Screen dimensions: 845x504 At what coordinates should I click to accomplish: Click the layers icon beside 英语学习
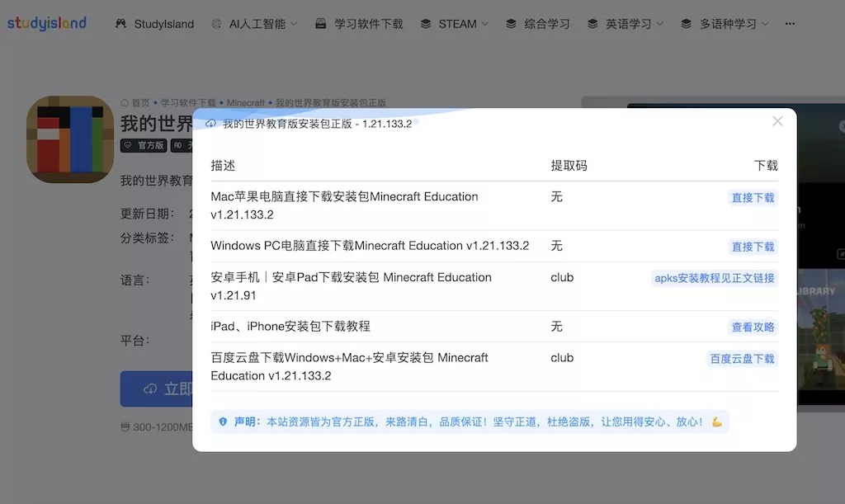click(x=592, y=24)
